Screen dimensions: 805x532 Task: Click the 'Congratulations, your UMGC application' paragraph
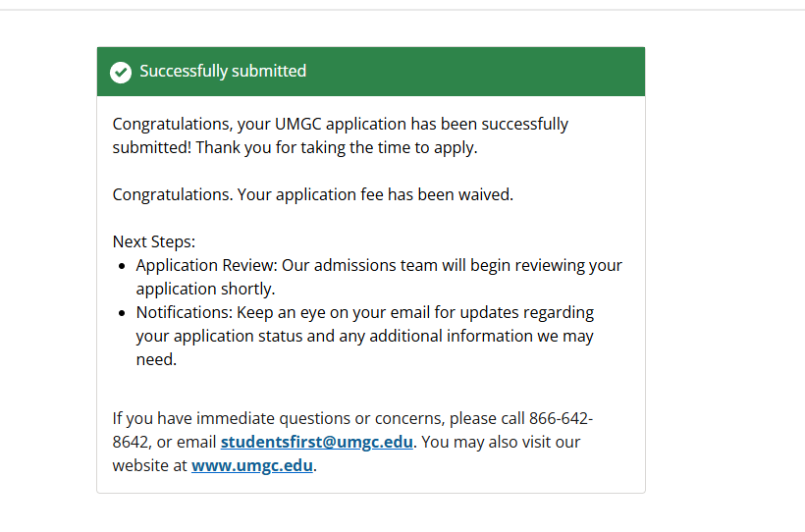(x=341, y=135)
